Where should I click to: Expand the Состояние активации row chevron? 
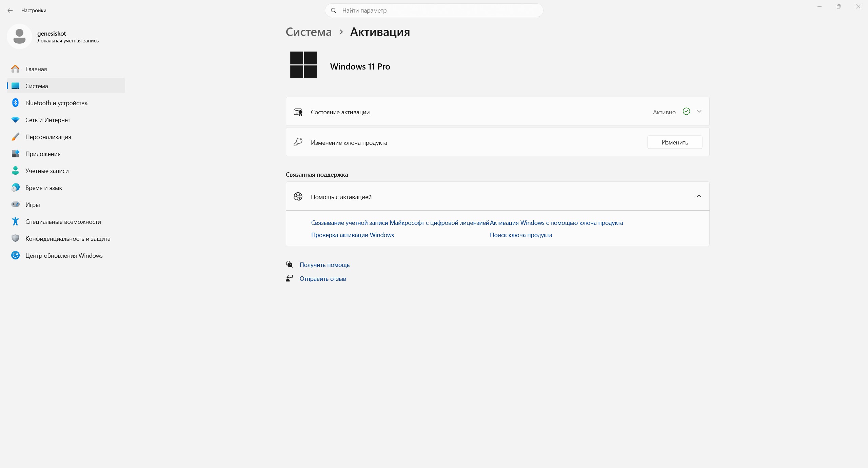(699, 112)
